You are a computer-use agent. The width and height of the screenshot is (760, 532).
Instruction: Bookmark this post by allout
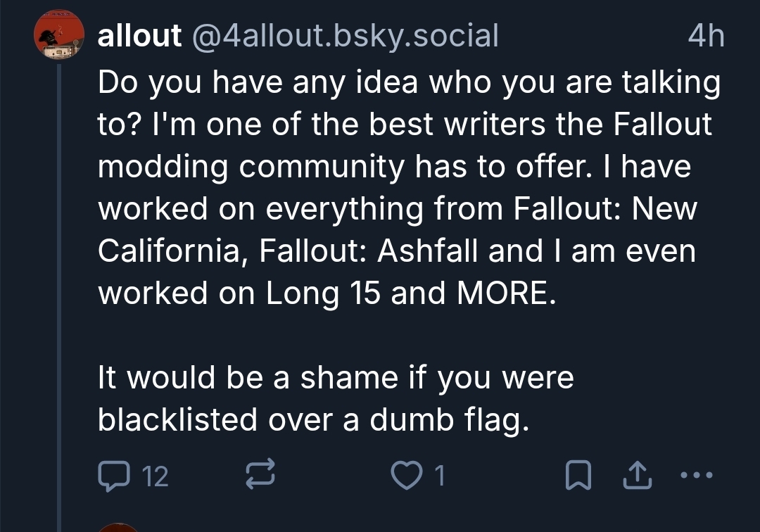[577, 476]
